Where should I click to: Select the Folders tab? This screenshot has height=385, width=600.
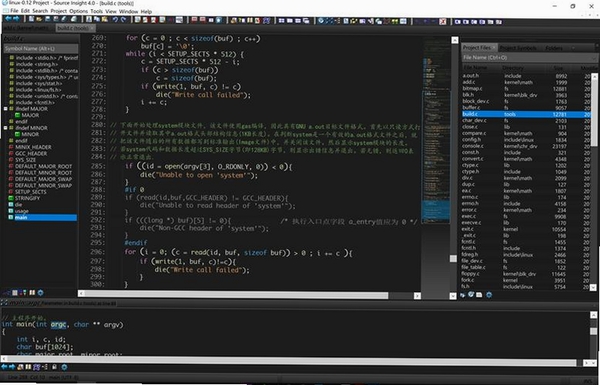pos(554,48)
